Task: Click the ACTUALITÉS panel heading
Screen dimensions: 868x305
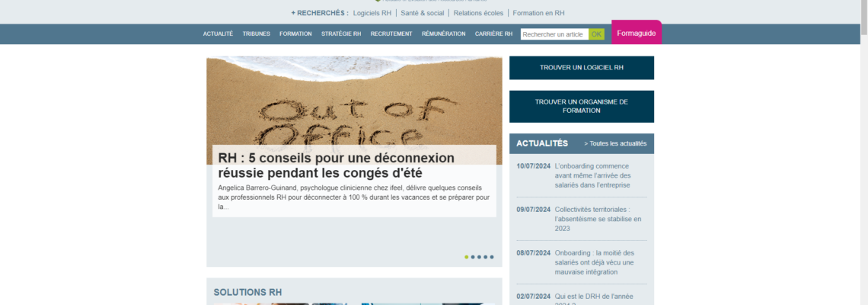Action: tap(542, 143)
